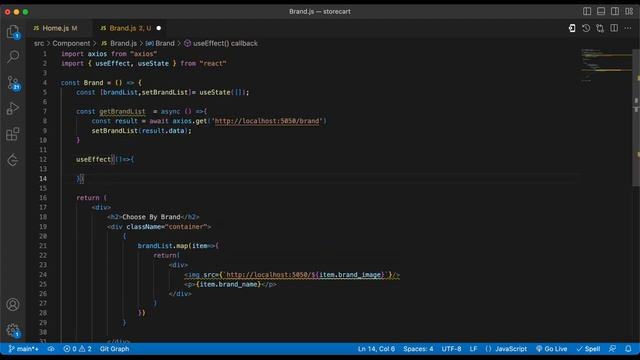The image size is (640, 360).
Task: Click the code minimap
Action: tap(606, 65)
